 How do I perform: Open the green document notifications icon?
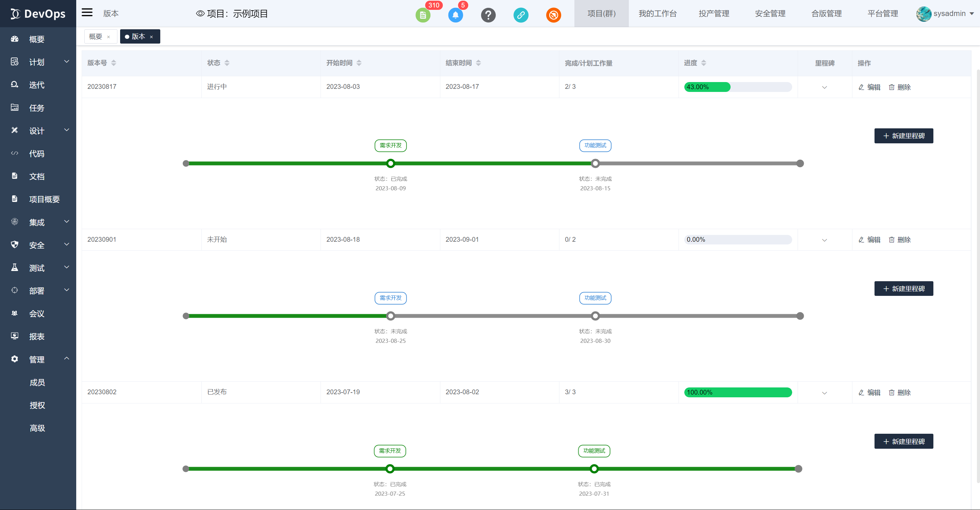423,15
